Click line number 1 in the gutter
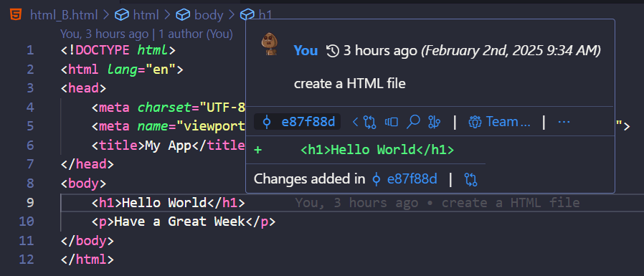 [x=30, y=50]
